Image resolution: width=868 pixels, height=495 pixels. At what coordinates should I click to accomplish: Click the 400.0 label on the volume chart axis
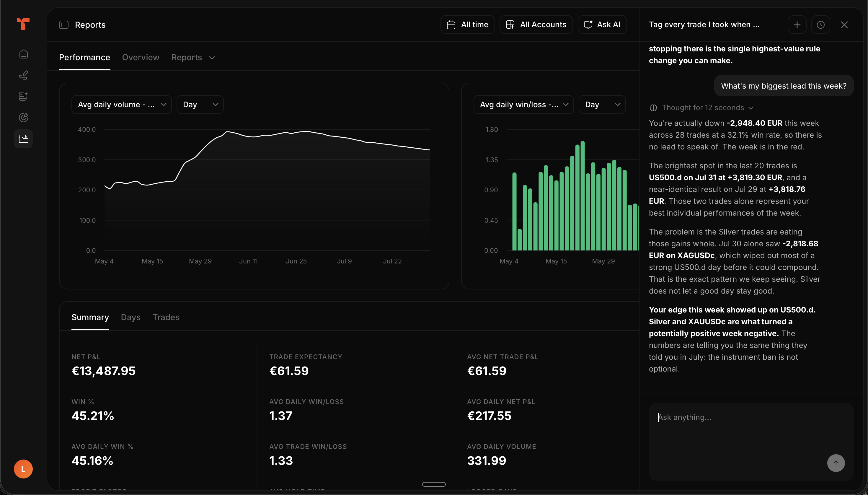click(87, 130)
